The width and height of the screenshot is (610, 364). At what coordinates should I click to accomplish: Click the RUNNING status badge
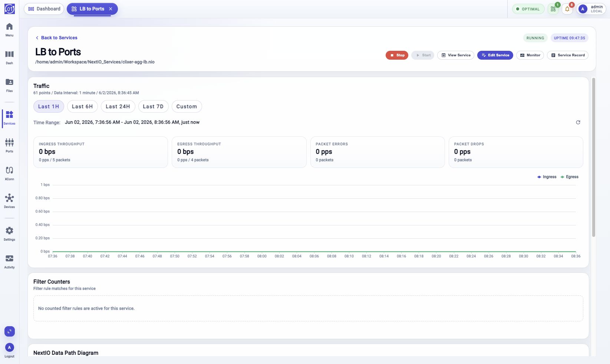click(x=535, y=38)
